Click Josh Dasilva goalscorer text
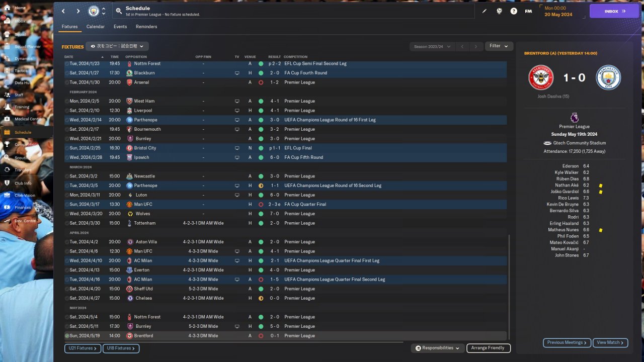644x362 pixels. [x=553, y=97]
